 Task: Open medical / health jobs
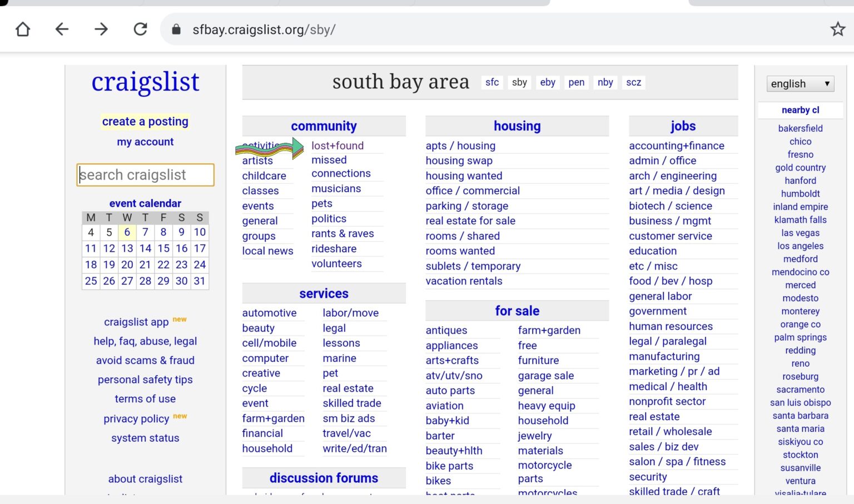(x=668, y=386)
